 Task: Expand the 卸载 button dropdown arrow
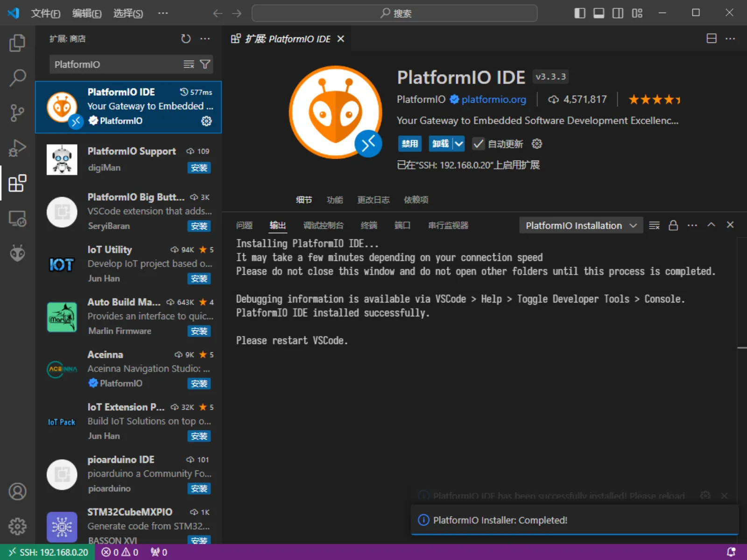(x=458, y=144)
